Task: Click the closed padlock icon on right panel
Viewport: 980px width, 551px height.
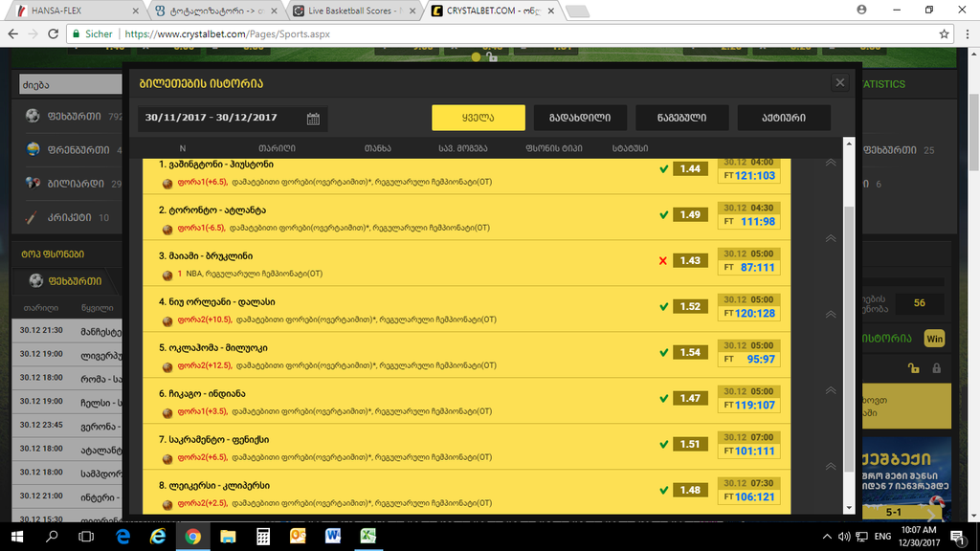Action: tap(936, 368)
